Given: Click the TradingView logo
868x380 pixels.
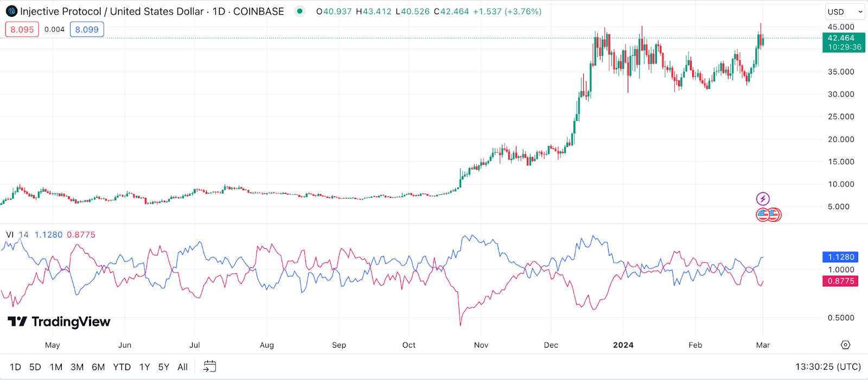Looking at the screenshot, I should pyautogui.click(x=59, y=321).
